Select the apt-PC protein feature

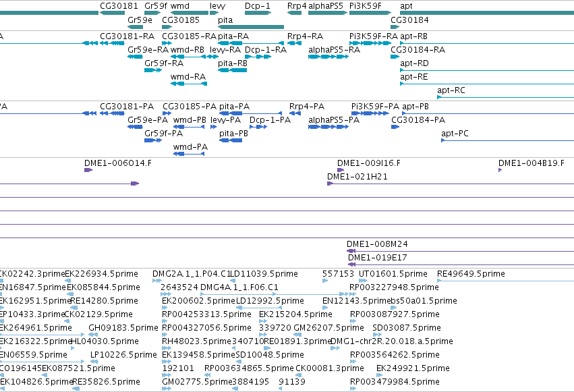point(507,140)
